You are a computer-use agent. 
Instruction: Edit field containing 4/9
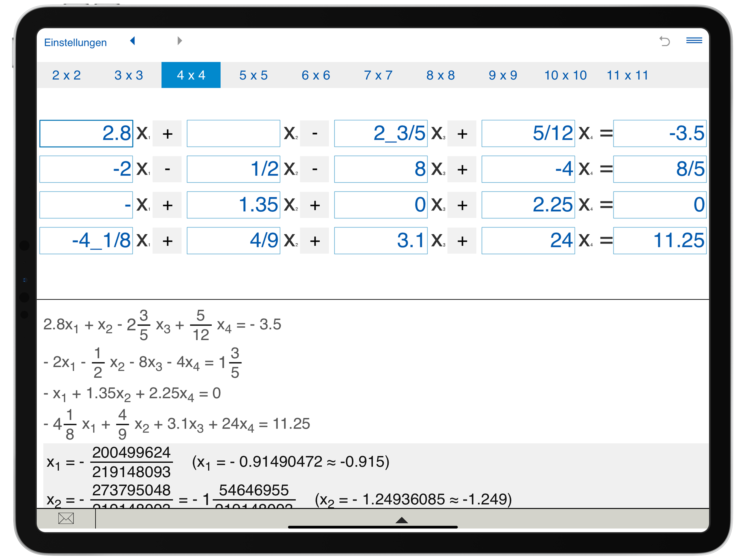coord(233,241)
